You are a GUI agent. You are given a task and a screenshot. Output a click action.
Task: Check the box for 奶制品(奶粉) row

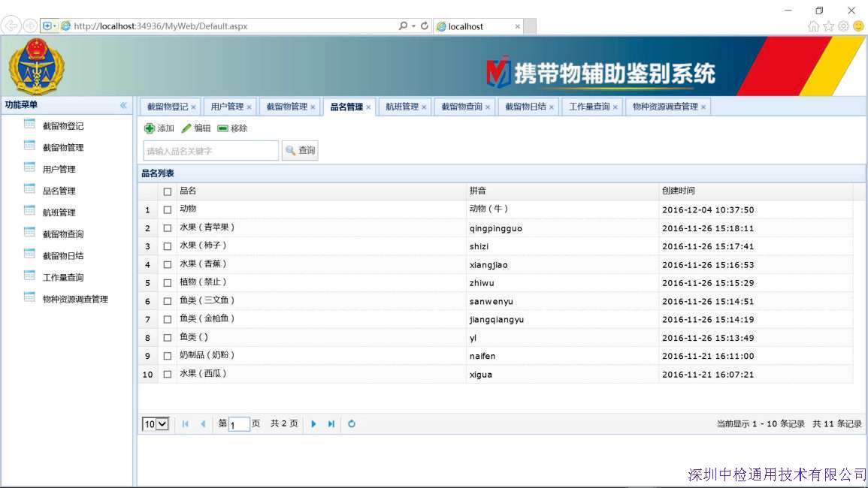coord(167,356)
